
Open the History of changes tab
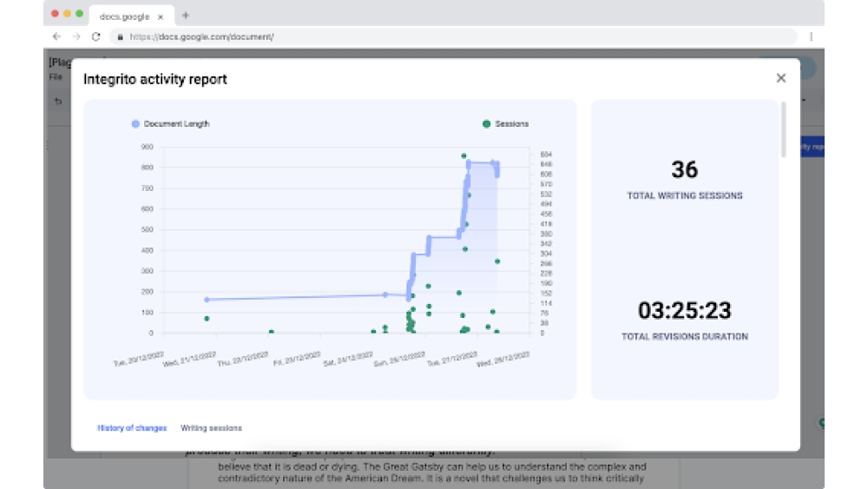[x=132, y=428]
